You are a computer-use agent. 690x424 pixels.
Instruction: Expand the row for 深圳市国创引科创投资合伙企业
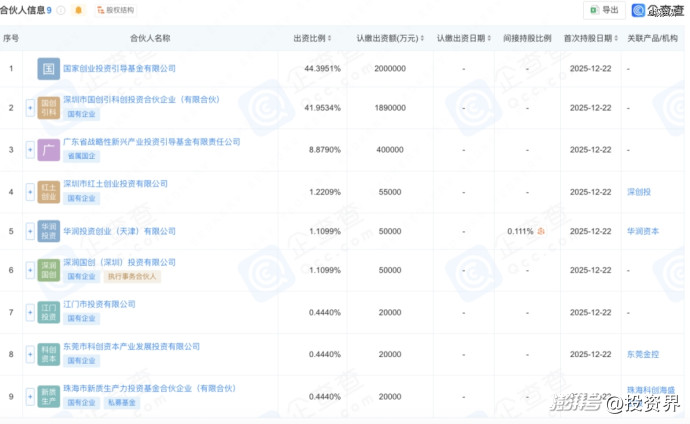[x=30, y=107]
